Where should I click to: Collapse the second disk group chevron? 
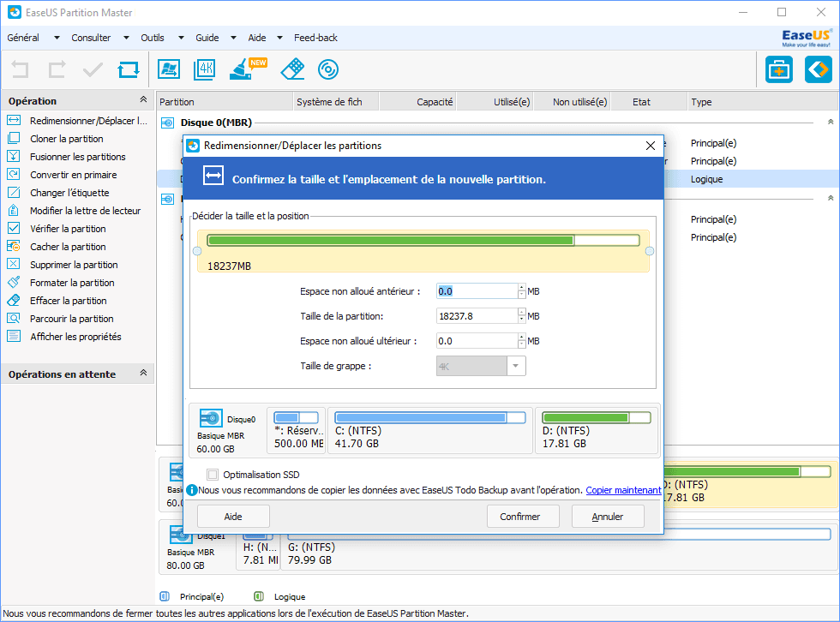pyautogui.click(x=831, y=198)
